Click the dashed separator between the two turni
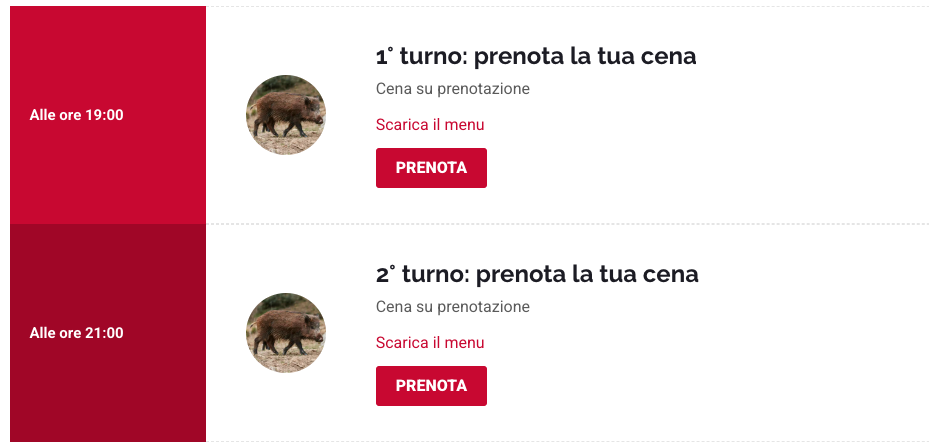The image size is (929, 448). 600,224
